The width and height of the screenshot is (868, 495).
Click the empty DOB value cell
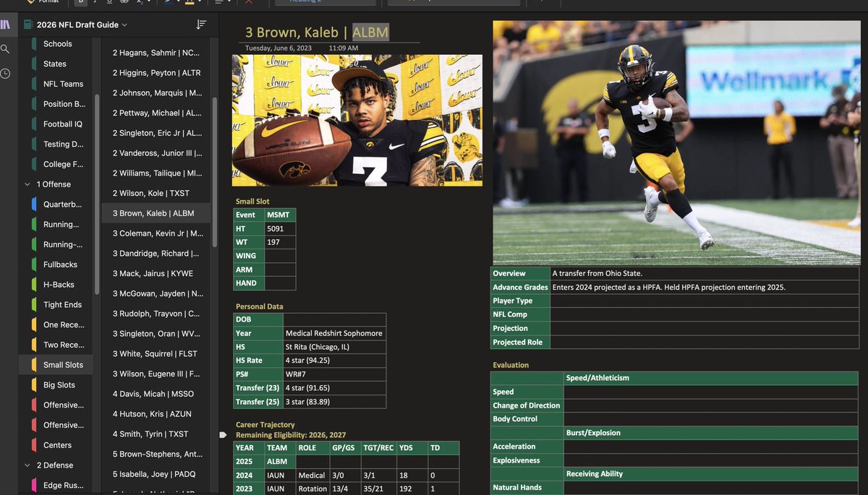coord(334,319)
